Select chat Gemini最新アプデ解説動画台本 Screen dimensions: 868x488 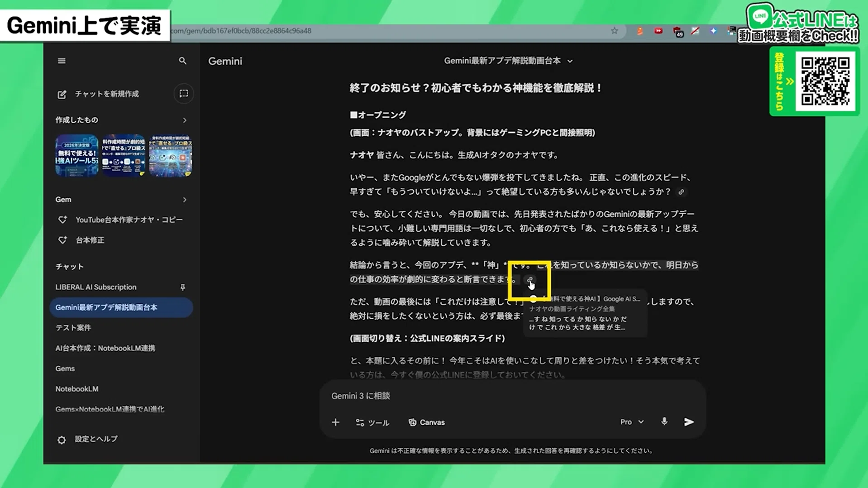coord(121,307)
